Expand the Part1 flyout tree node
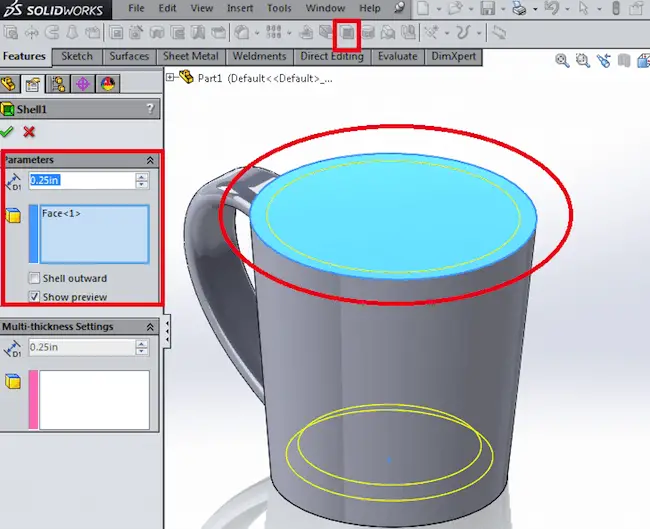This screenshot has height=529, width=650. 170,77
